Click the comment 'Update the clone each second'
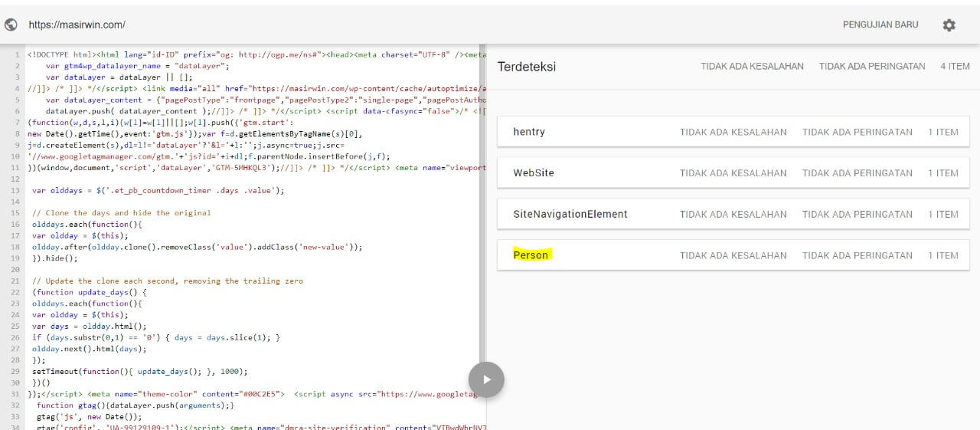980x430 pixels. point(168,281)
